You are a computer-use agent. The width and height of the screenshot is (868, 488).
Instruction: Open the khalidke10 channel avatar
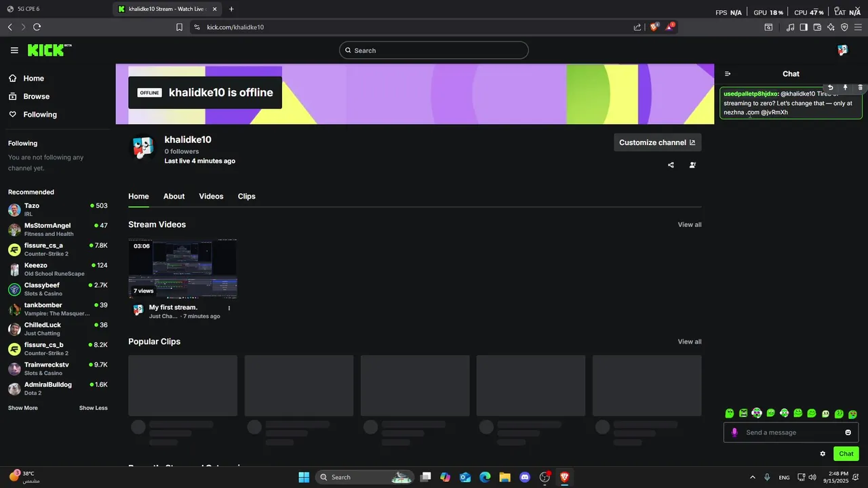(142, 147)
